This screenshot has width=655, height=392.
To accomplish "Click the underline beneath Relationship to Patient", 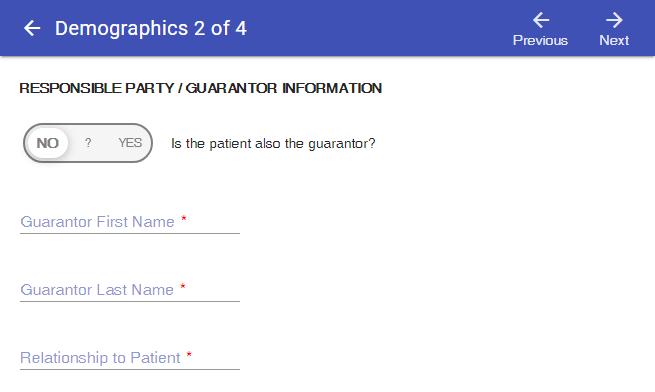I will click(130, 369).
